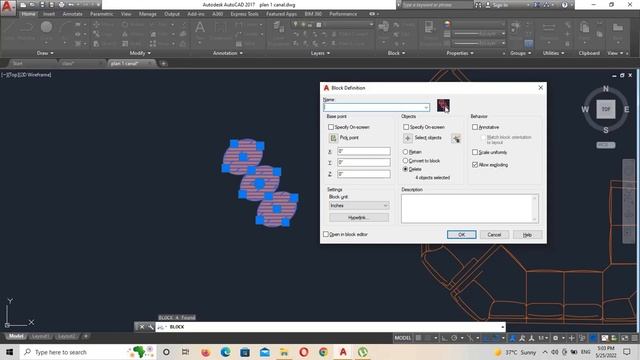640x360 pixels.
Task: Click the Z coordinate input field
Action: pyautogui.click(x=364, y=174)
